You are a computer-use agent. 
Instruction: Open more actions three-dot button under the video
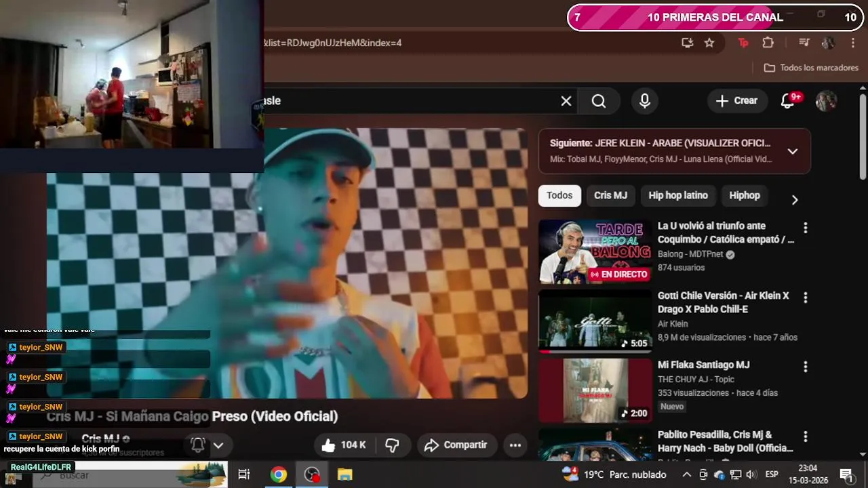pos(515,445)
